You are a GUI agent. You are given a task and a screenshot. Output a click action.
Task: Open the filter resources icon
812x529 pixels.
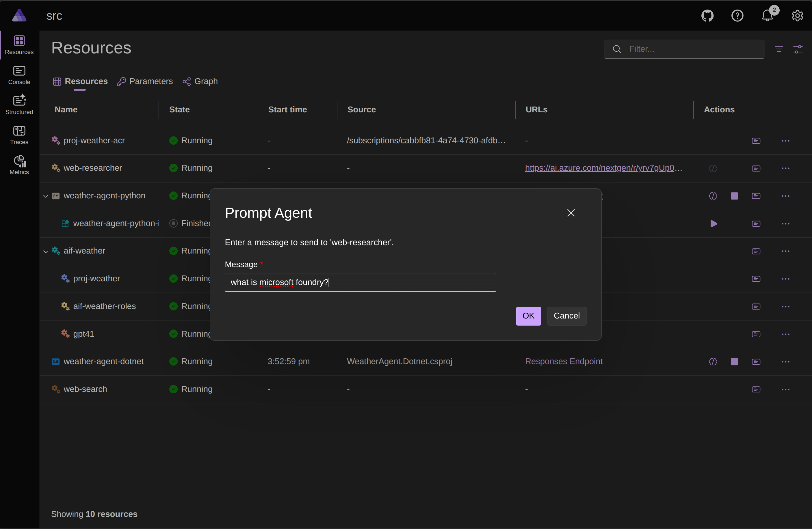pos(779,49)
